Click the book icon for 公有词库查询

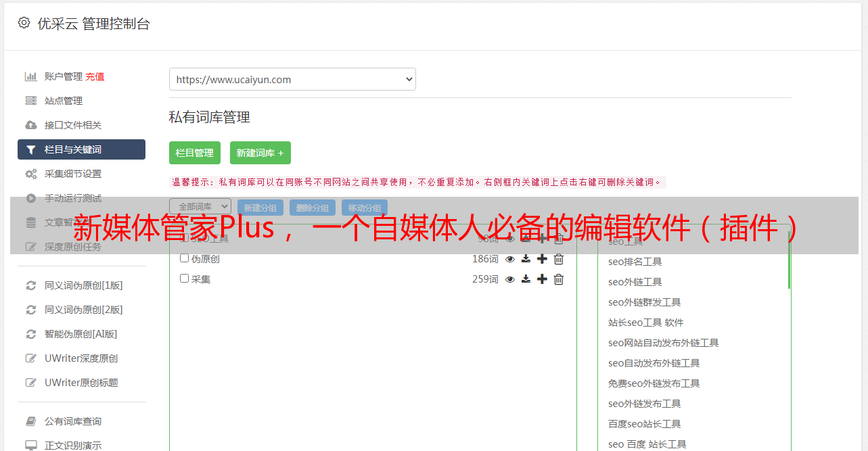tap(31, 421)
